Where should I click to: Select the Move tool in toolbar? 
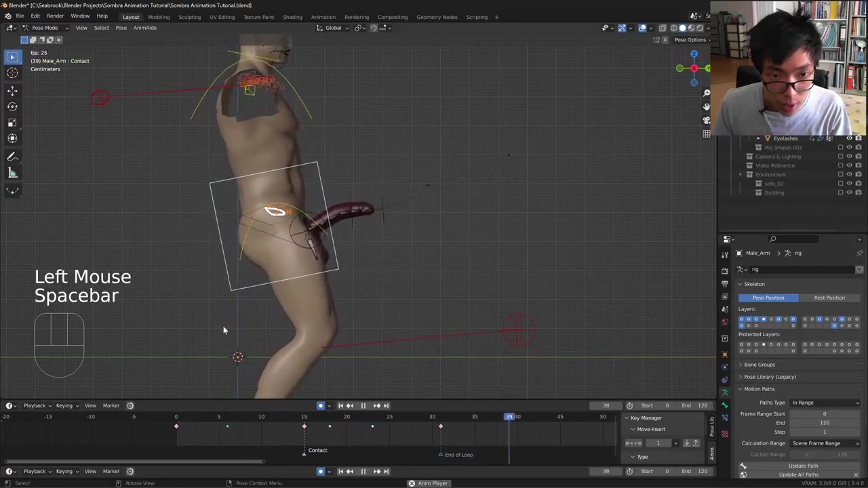(12, 90)
